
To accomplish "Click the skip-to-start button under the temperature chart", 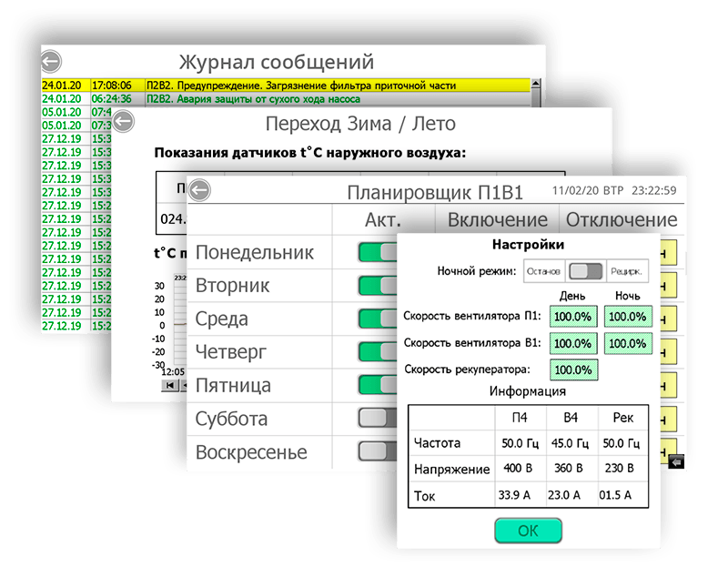I will click(x=169, y=385).
